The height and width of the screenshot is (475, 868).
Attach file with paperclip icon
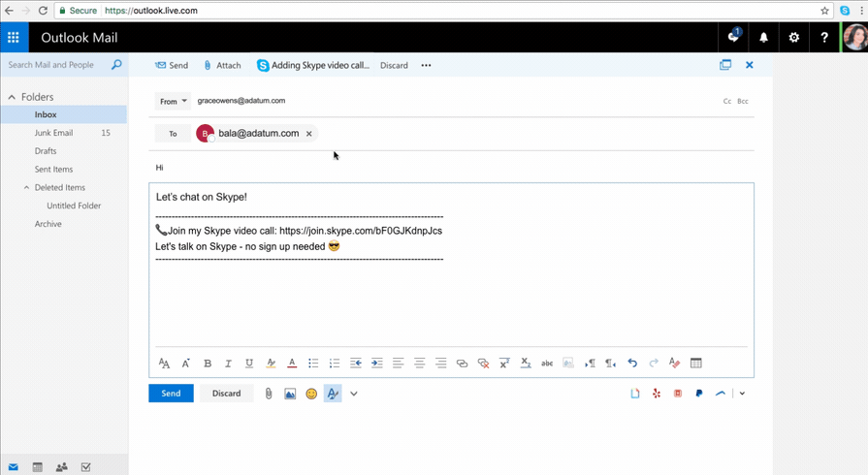click(x=269, y=394)
